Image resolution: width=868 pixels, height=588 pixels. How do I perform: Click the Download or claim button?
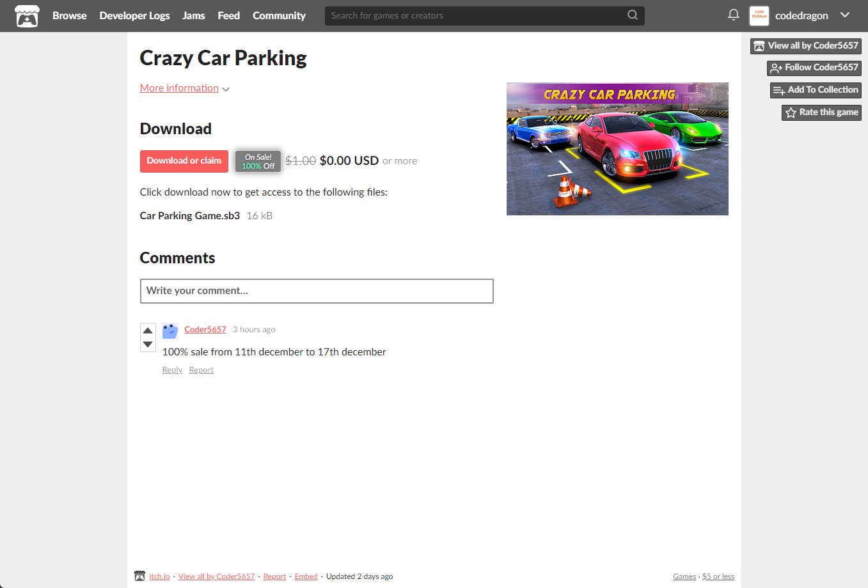click(184, 161)
